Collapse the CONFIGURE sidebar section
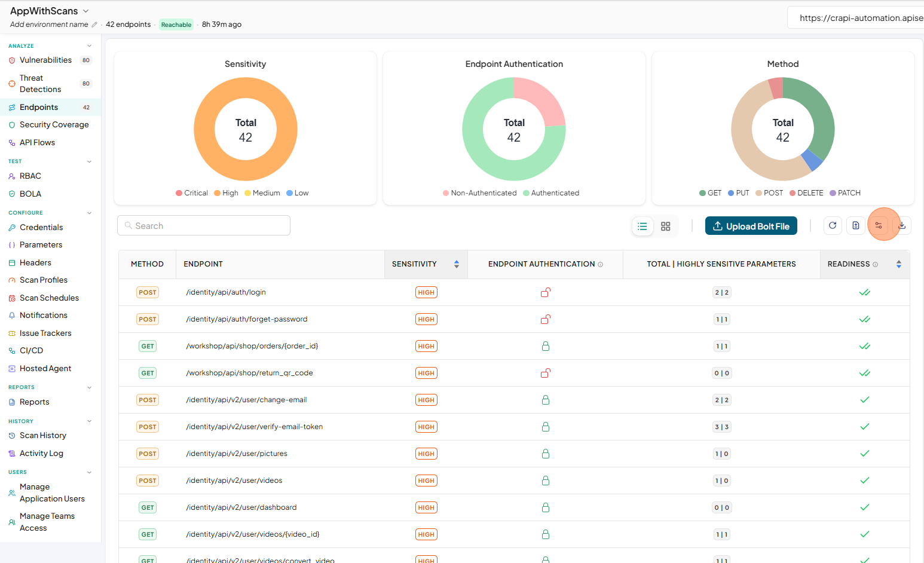Screen dimensions: 924x563 click(x=90, y=213)
